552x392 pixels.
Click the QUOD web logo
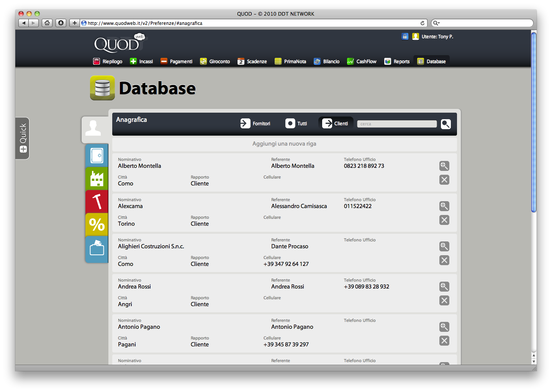(x=120, y=43)
